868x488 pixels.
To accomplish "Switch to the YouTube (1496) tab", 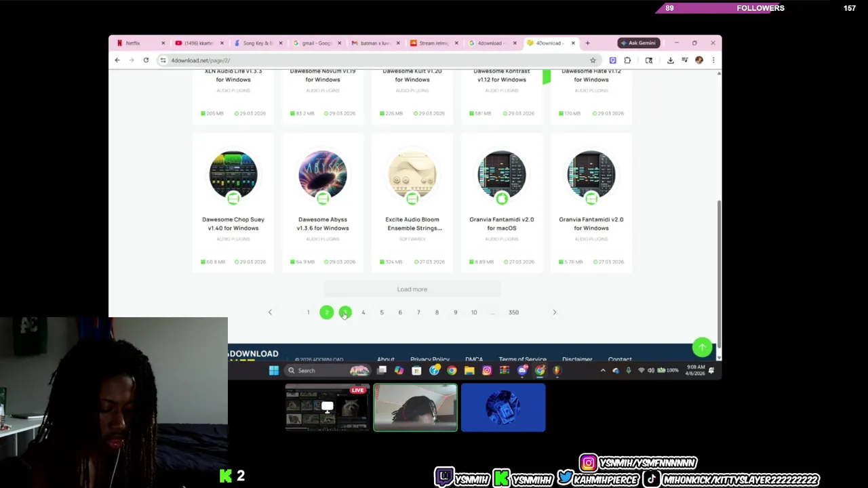I will [x=199, y=43].
